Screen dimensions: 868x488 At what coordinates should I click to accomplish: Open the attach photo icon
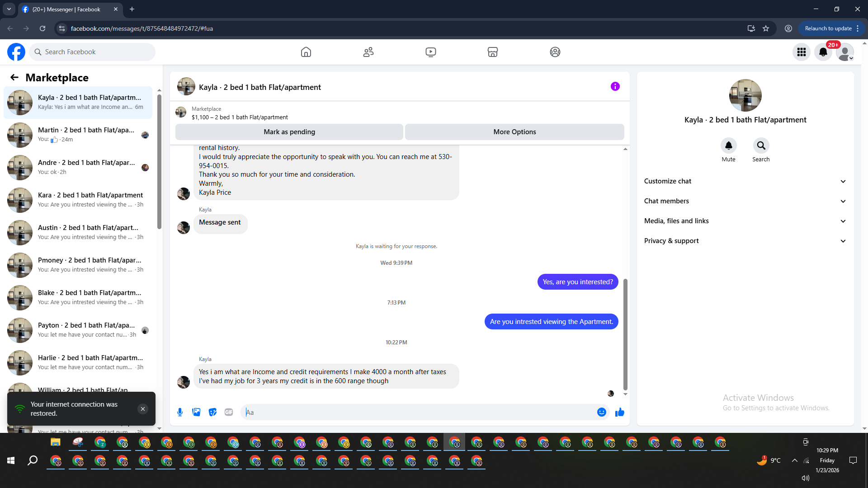click(x=196, y=412)
